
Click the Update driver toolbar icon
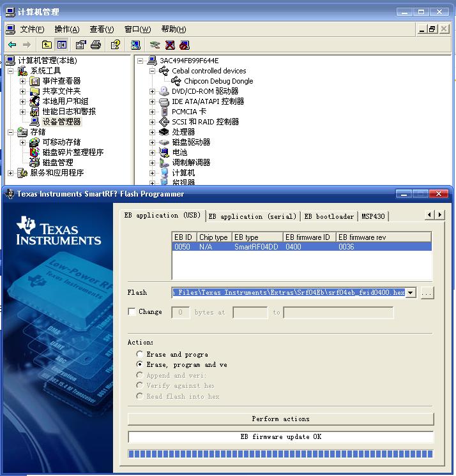[x=155, y=45]
